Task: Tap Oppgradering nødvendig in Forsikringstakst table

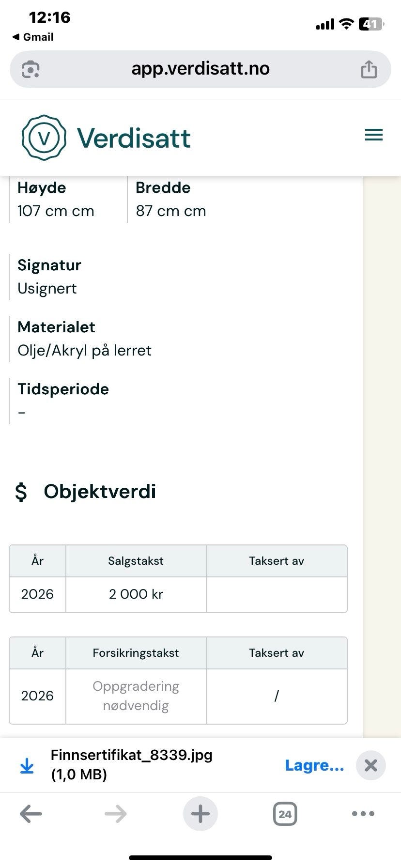Action: pyautogui.click(x=136, y=696)
